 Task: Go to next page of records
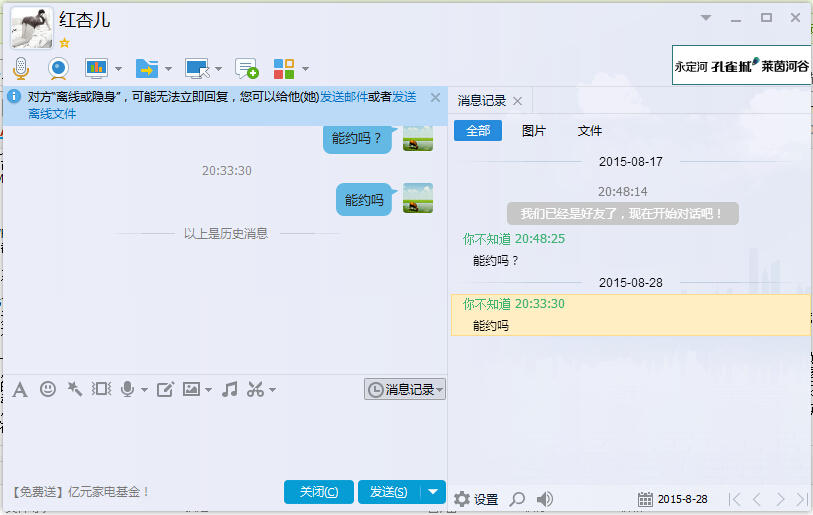point(780,499)
